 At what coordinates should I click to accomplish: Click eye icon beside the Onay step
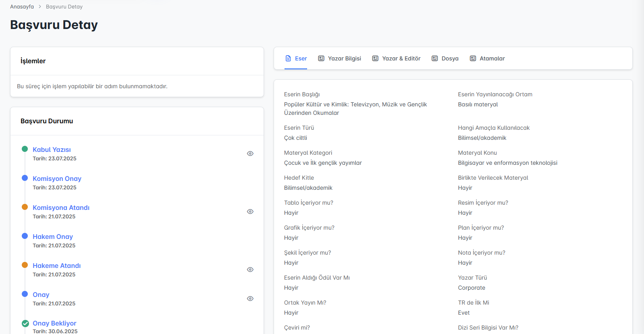click(250, 299)
